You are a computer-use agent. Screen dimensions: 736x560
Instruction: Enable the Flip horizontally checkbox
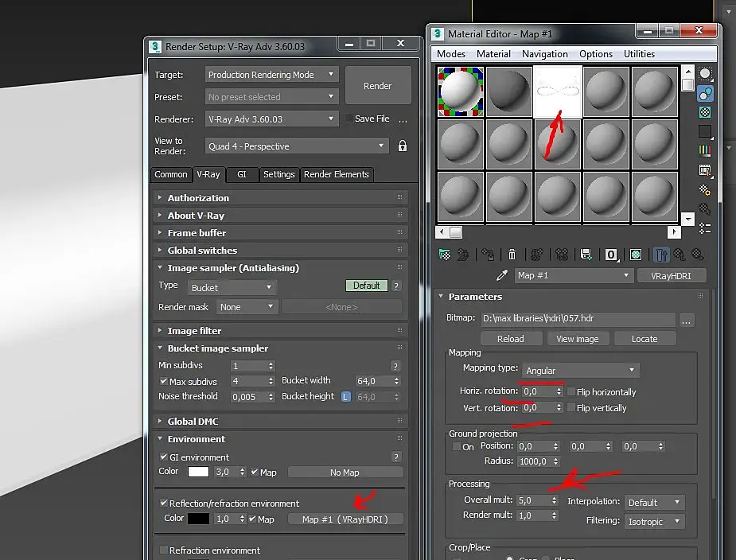coord(571,391)
